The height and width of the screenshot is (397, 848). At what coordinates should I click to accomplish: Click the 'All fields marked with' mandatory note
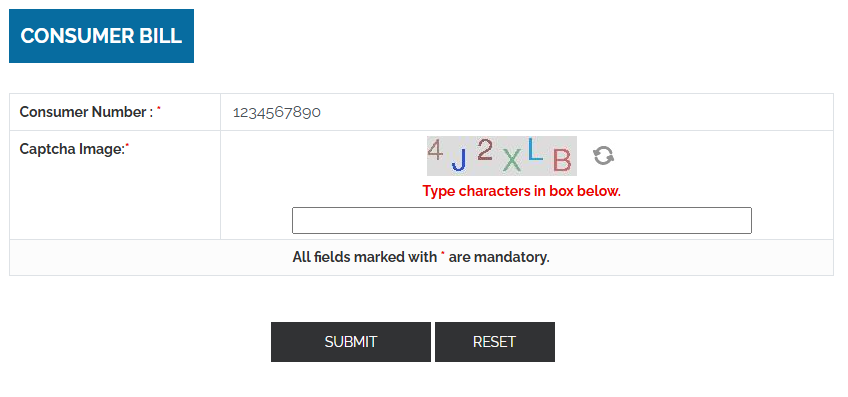421,257
